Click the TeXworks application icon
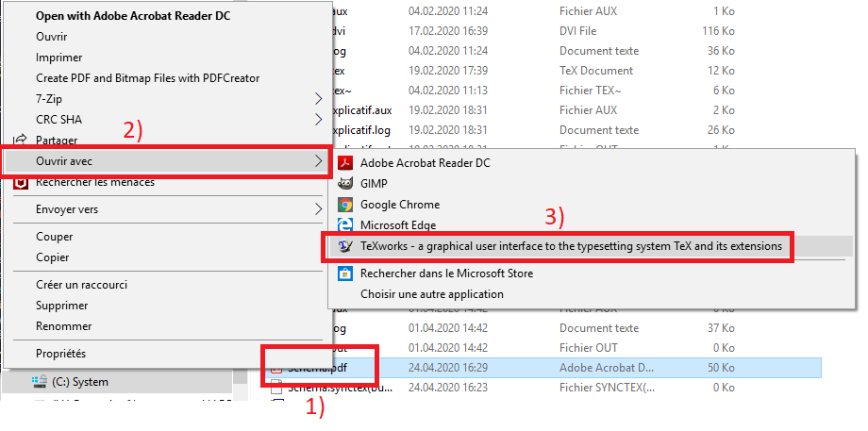This screenshot has width=868, height=431. pos(345,247)
